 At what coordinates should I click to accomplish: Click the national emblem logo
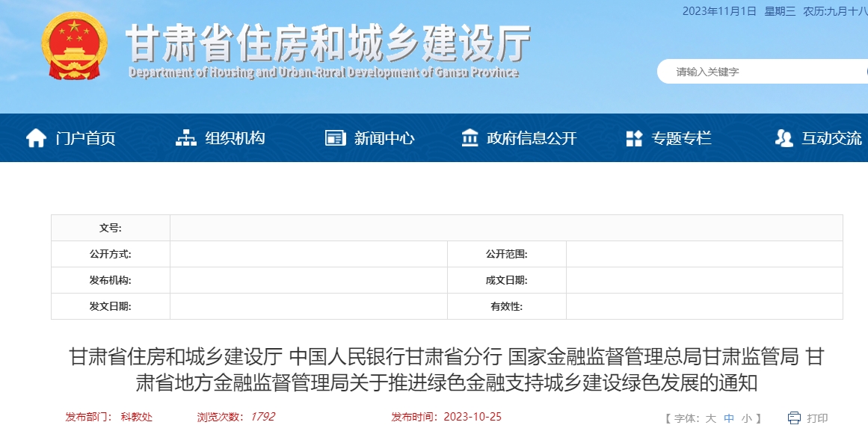[74, 46]
